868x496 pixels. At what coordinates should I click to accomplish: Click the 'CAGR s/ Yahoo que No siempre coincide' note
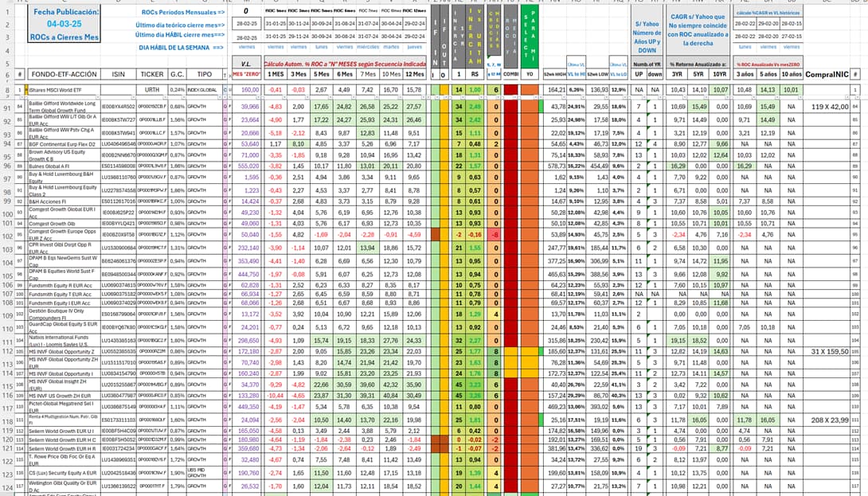click(698, 30)
